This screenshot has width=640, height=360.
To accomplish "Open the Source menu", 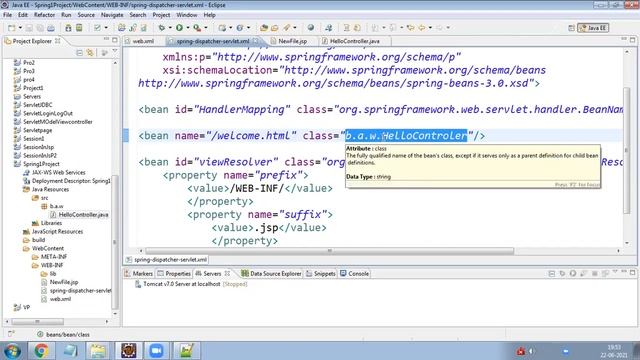I will [86, 15].
